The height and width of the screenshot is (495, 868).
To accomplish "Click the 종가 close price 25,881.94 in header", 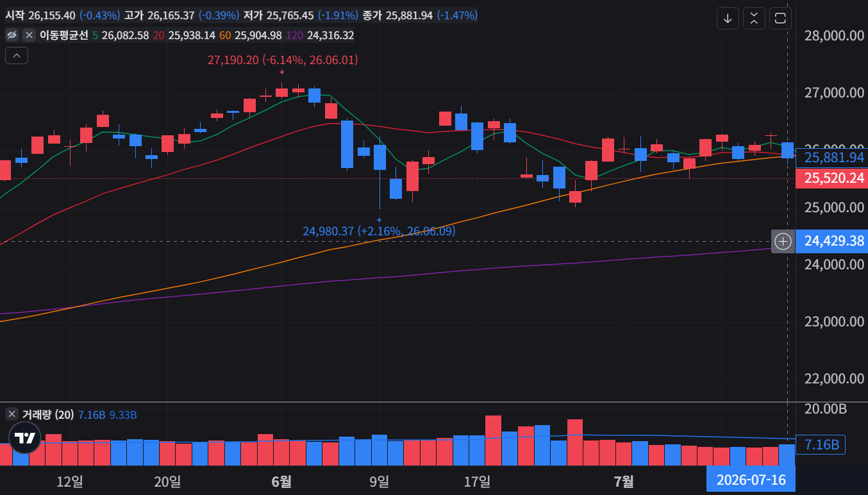I will click(x=409, y=15).
